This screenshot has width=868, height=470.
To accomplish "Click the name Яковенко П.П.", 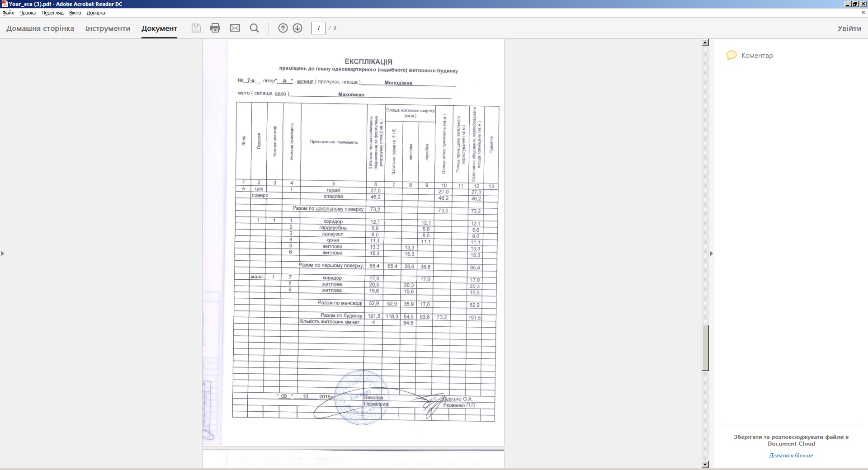I will pyautogui.click(x=459, y=405).
